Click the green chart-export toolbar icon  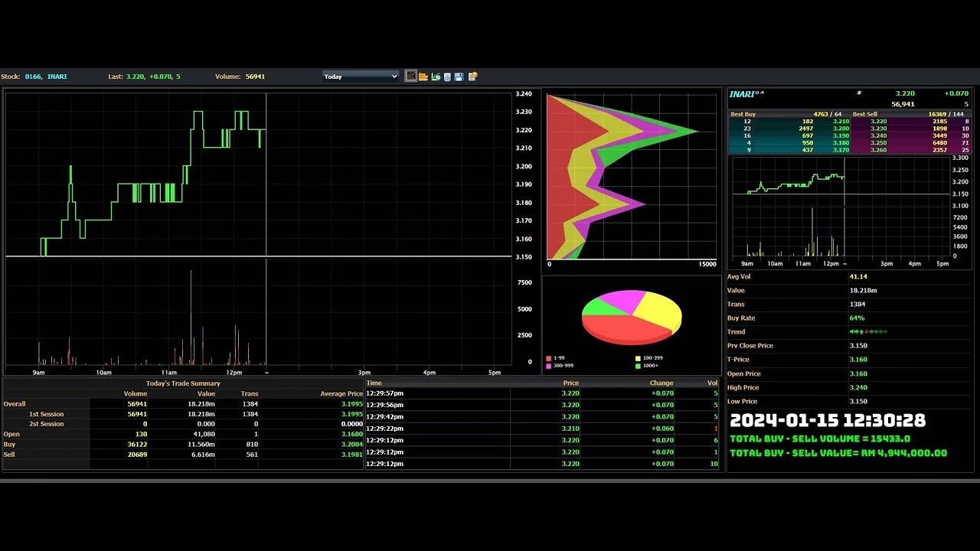(436, 77)
